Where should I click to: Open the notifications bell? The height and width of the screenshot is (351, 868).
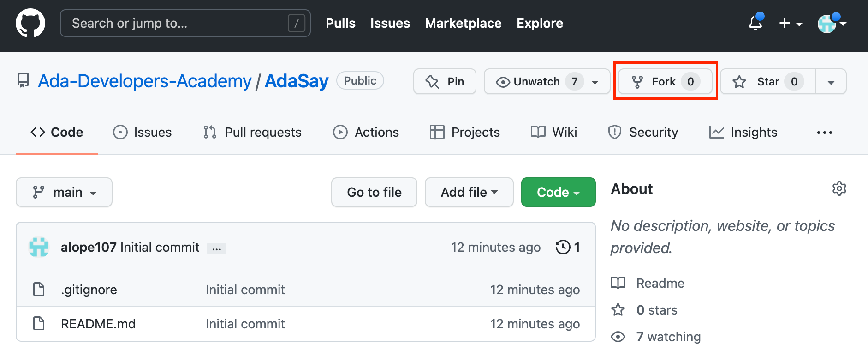tap(755, 23)
